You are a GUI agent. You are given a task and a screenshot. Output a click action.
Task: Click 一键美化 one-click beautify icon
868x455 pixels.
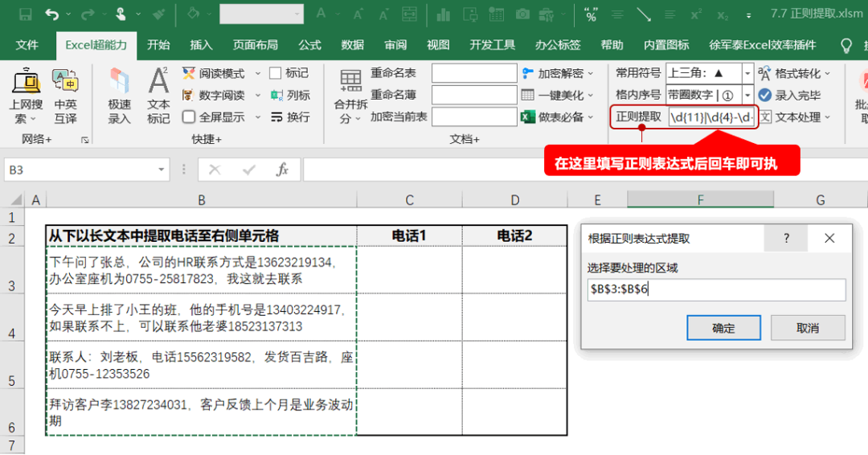point(527,95)
